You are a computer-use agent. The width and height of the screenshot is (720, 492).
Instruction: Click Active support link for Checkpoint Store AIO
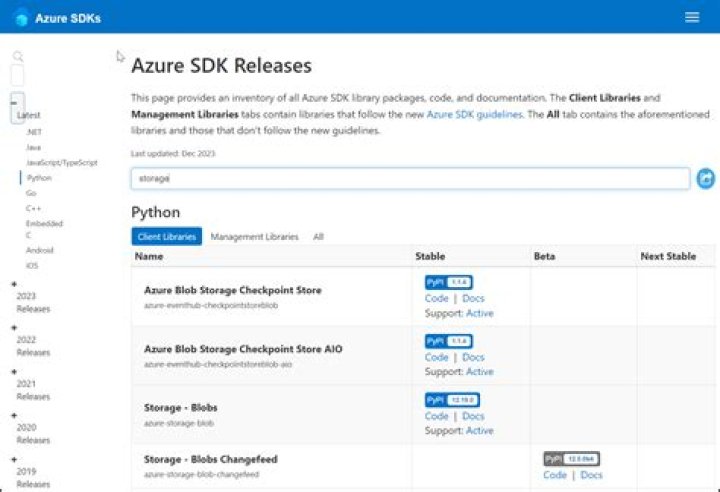tap(479, 372)
